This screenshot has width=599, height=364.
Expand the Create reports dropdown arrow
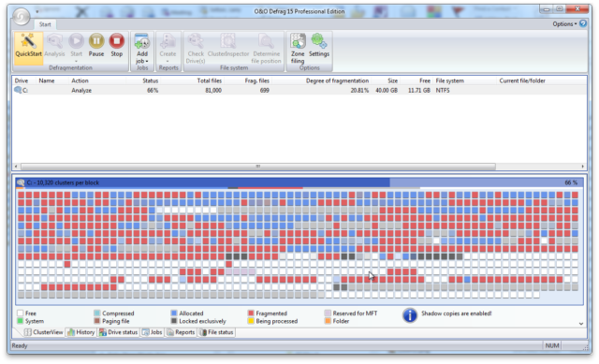168,61
